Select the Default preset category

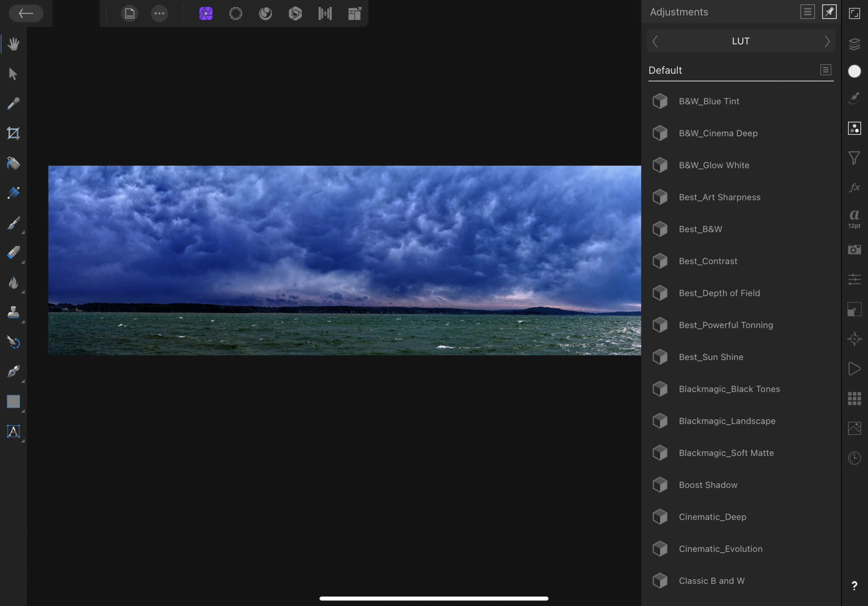[x=665, y=70]
